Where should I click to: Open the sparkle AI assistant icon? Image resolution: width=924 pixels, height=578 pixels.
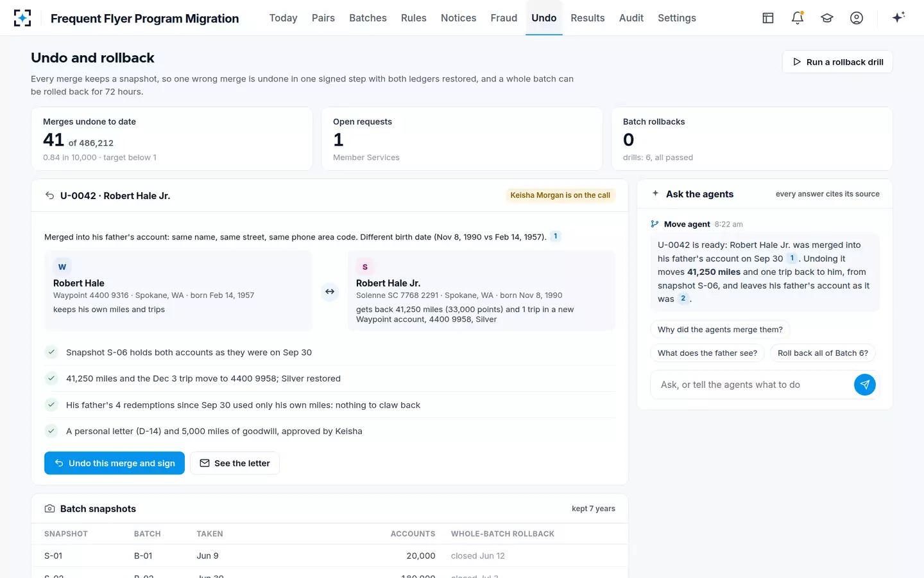point(898,17)
